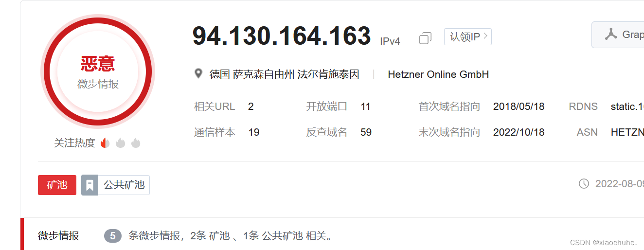
Task: Click the location text 德国 萨克森自由州 法尔肯施泰因
Action: coord(285,74)
